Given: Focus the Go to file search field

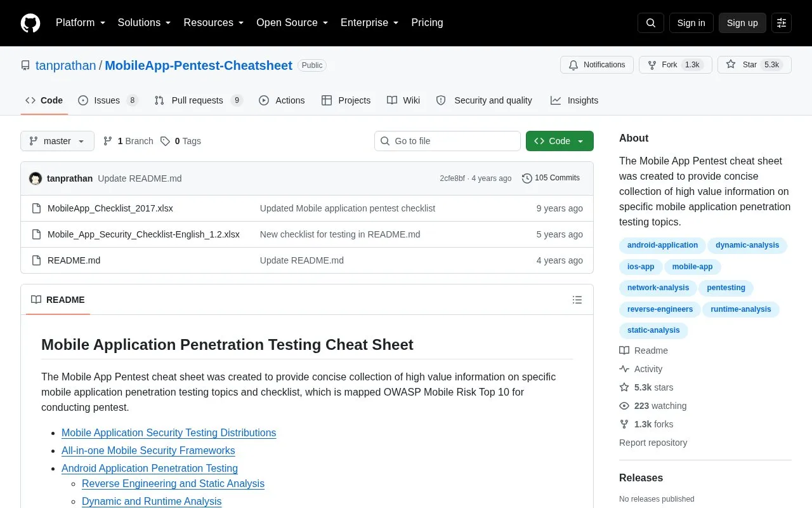Looking at the screenshot, I should tap(447, 141).
